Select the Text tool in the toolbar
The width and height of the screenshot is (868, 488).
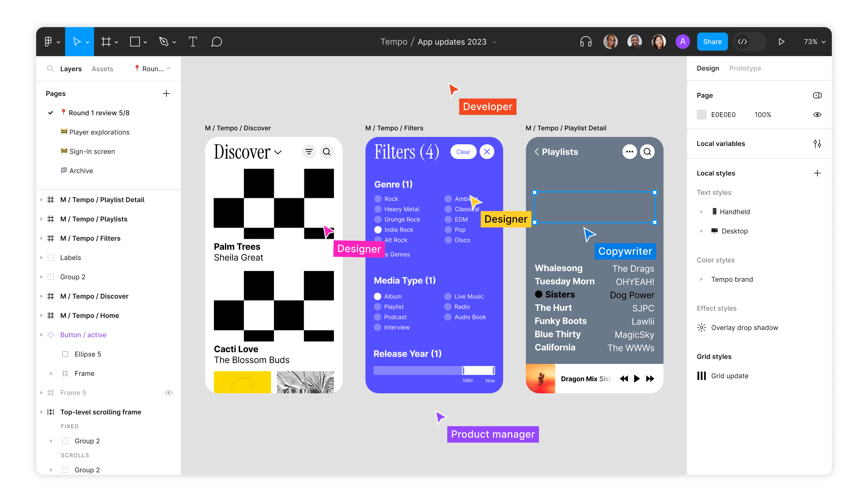tap(193, 42)
